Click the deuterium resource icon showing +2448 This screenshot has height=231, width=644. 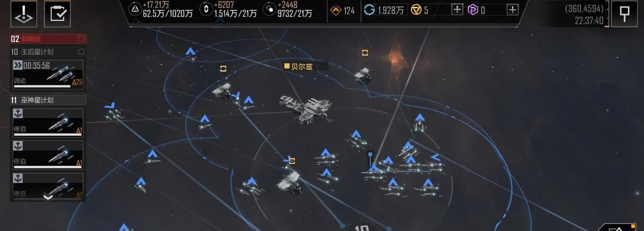(x=269, y=9)
